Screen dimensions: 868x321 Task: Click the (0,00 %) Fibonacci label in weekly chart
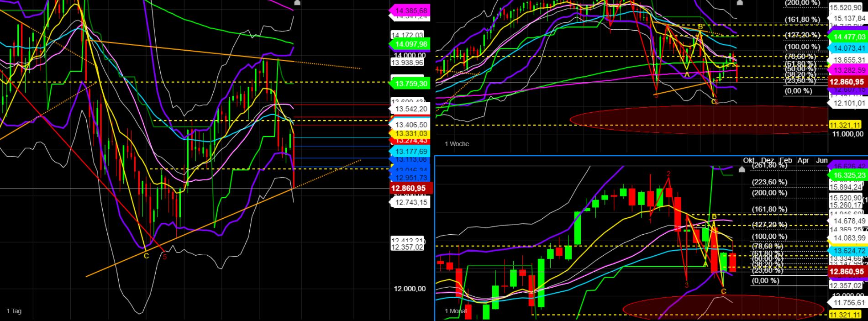[799, 91]
